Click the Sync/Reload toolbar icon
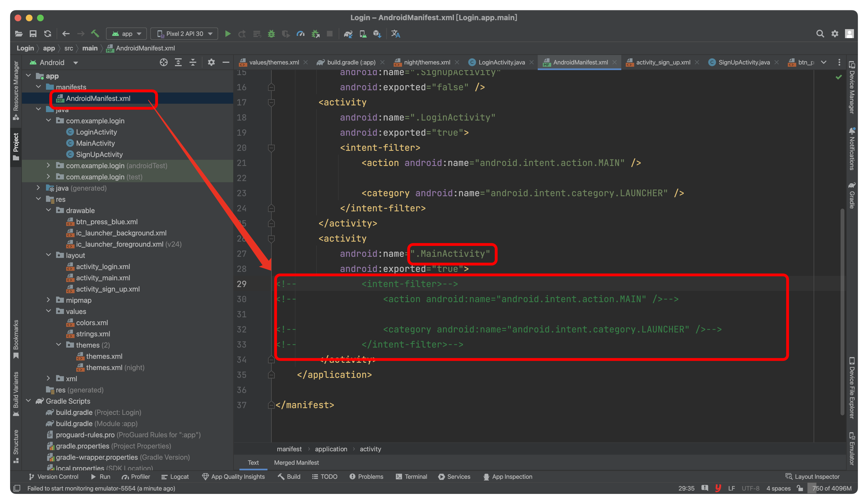The image size is (868, 504). [48, 34]
